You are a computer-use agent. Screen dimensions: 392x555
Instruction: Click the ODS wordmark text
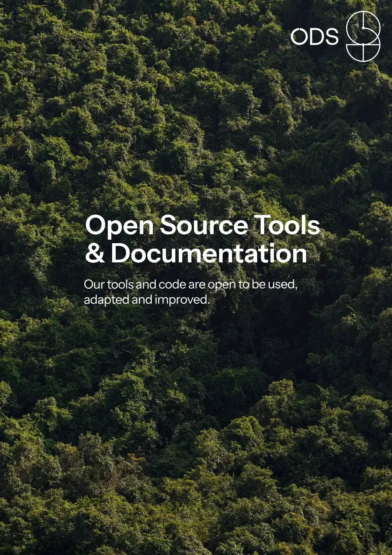314,36
